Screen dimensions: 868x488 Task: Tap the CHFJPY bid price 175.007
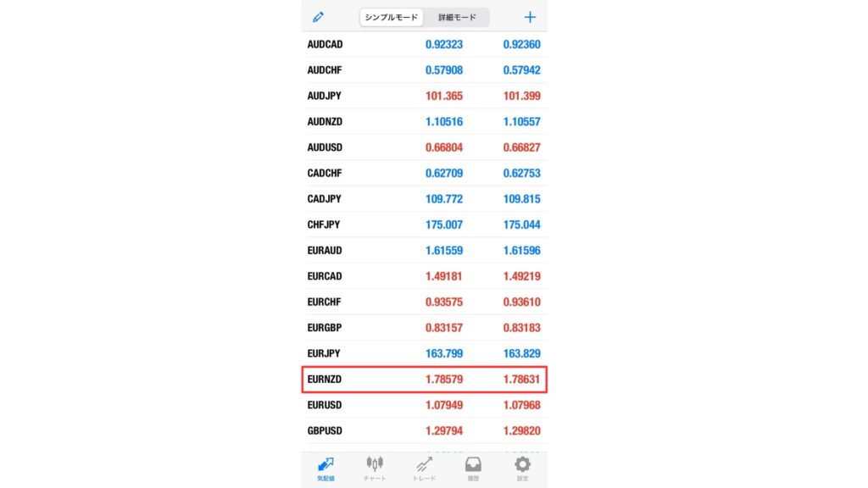(443, 225)
